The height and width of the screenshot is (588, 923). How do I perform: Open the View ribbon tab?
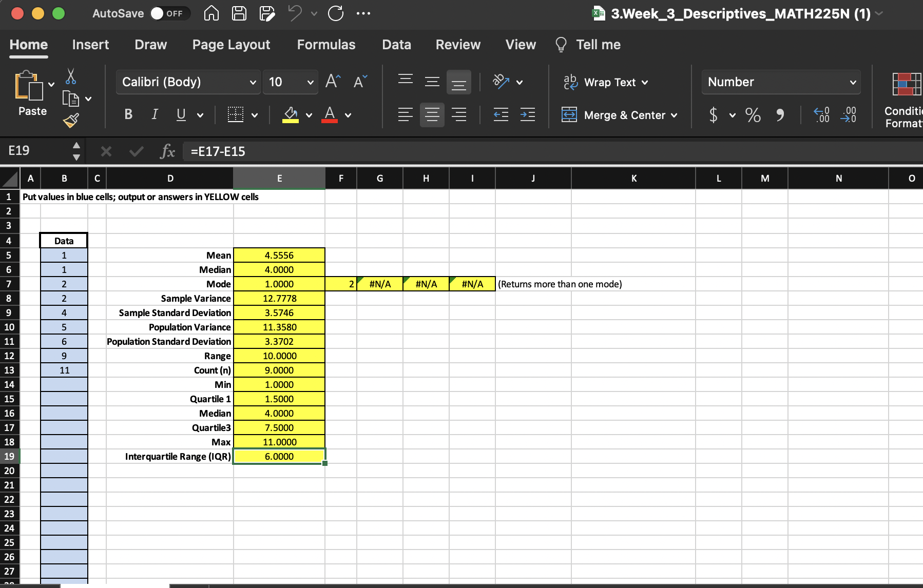[521, 45]
